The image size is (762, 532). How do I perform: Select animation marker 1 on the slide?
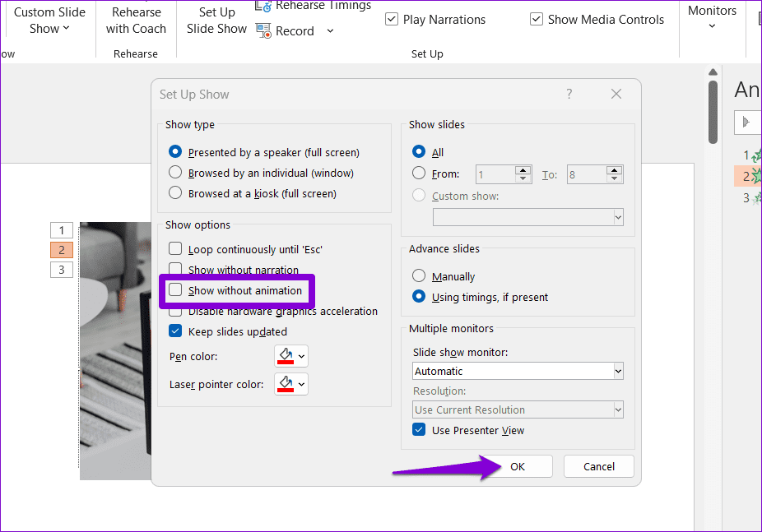62,230
